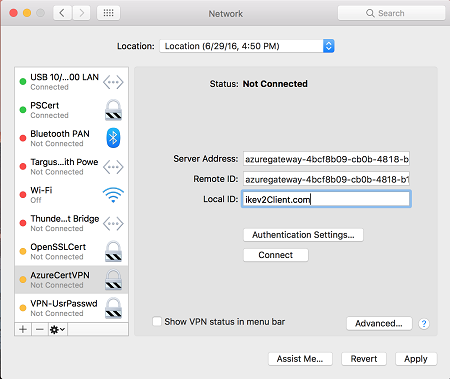The image size is (450, 379).
Task: Open the gear action menu
Action: point(58,330)
